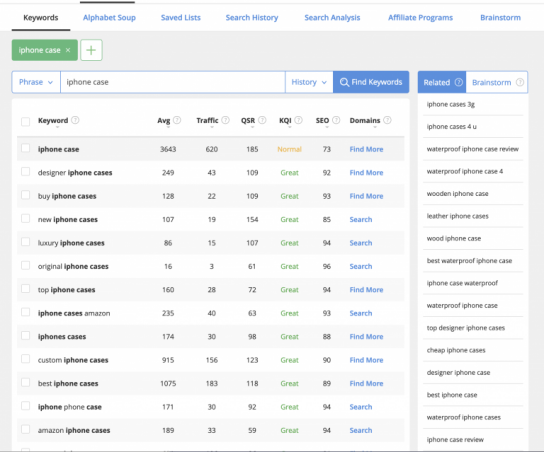The image size is (544, 453).
Task: Switch to the Keywords tab
Action: [x=41, y=18]
